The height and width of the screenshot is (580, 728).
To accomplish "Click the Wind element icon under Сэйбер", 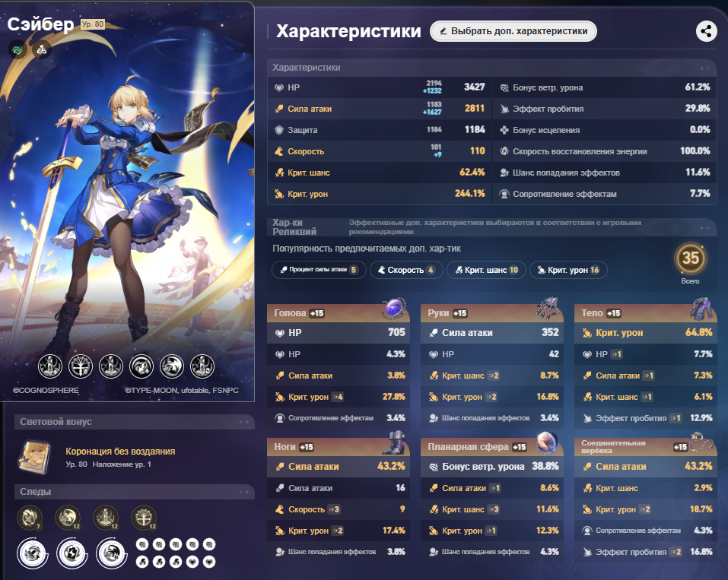I will pos(17,49).
